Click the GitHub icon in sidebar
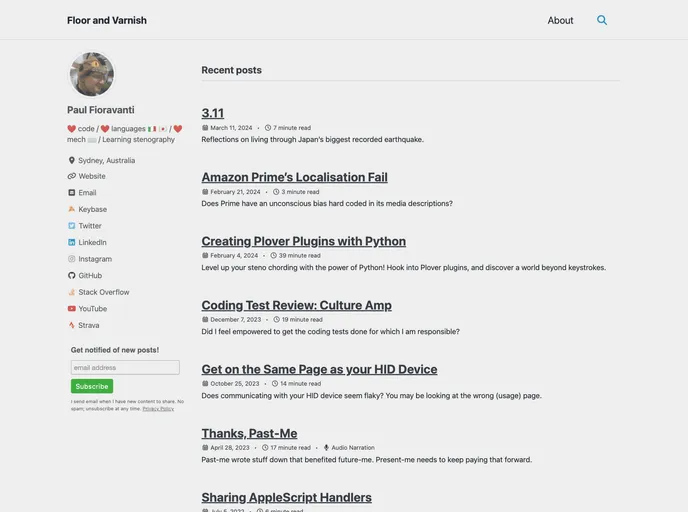The image size is (688, 512). point(72,276)
